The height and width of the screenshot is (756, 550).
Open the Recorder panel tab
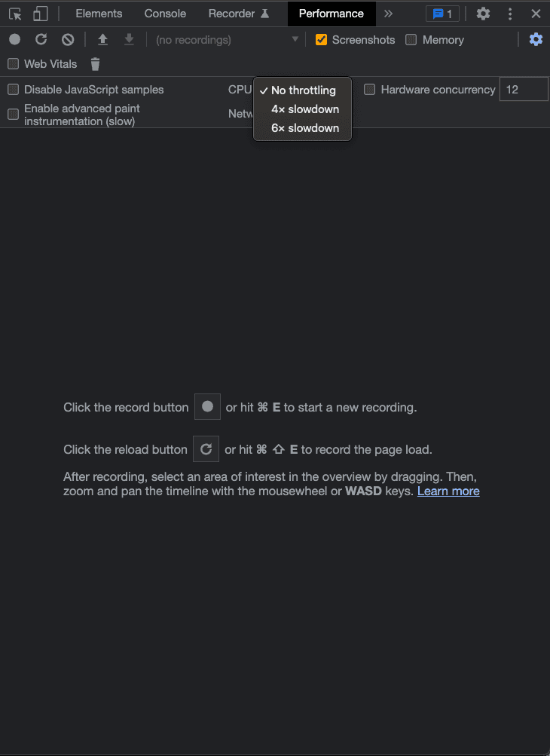click(x=232, y=14)
